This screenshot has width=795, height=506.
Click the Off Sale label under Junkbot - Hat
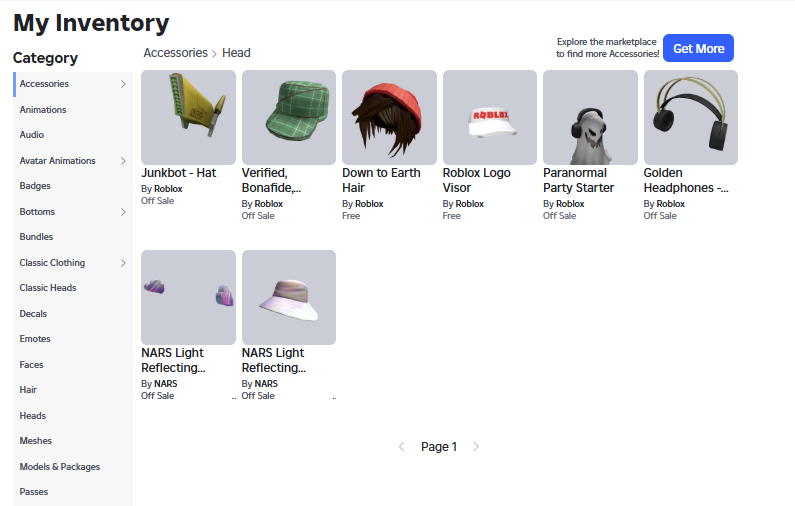(x=158, y=201)
